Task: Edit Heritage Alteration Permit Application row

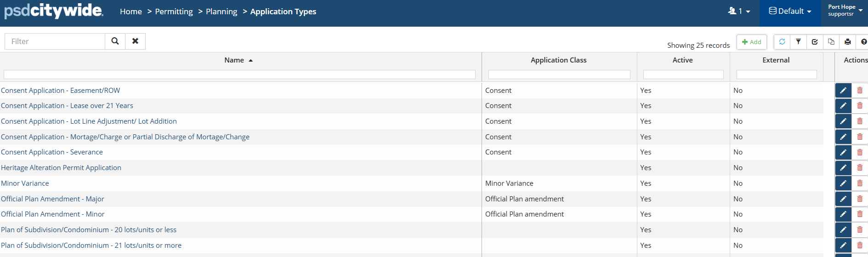Action: click(843, 168)
